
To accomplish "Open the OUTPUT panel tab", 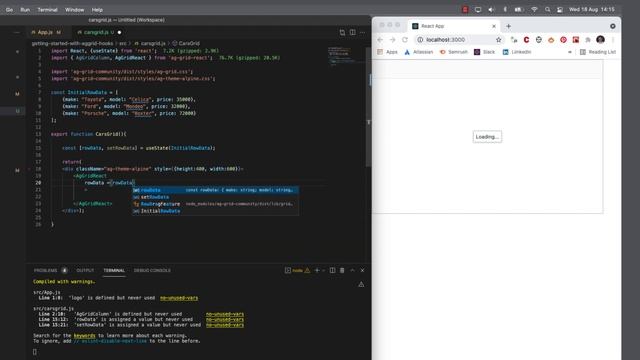I will [x=85, y=271].
